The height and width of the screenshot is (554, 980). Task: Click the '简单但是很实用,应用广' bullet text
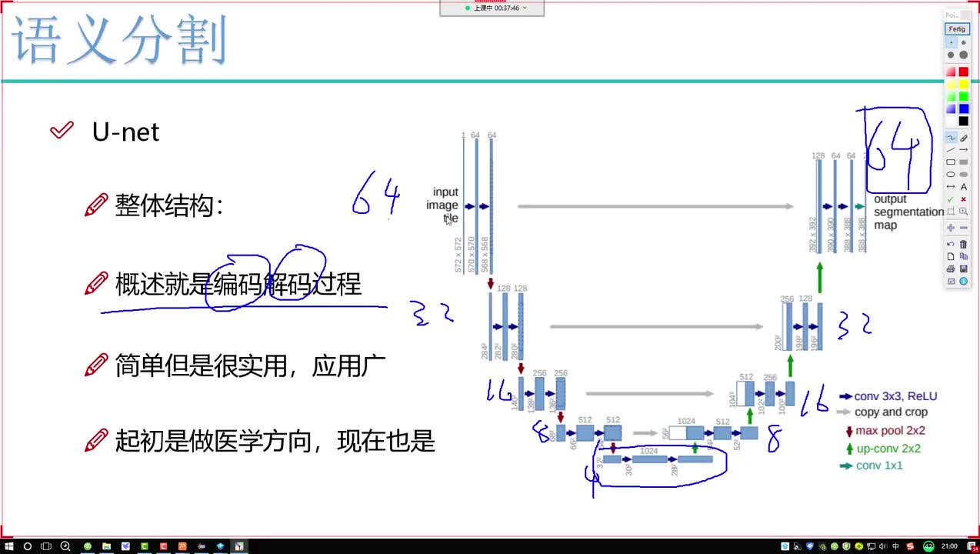[x=250, y=365]
